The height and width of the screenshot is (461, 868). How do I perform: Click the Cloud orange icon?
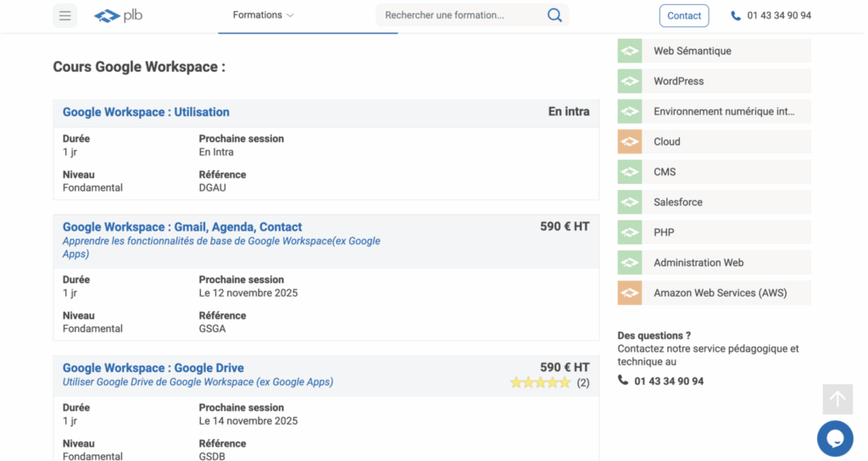click(x=630, y=142)
